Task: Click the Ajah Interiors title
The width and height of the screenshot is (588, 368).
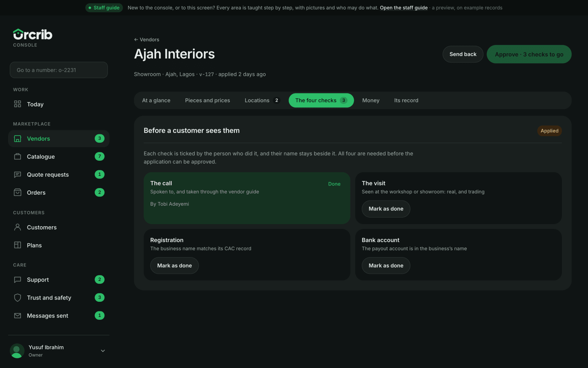Action: tap(174, 54)
